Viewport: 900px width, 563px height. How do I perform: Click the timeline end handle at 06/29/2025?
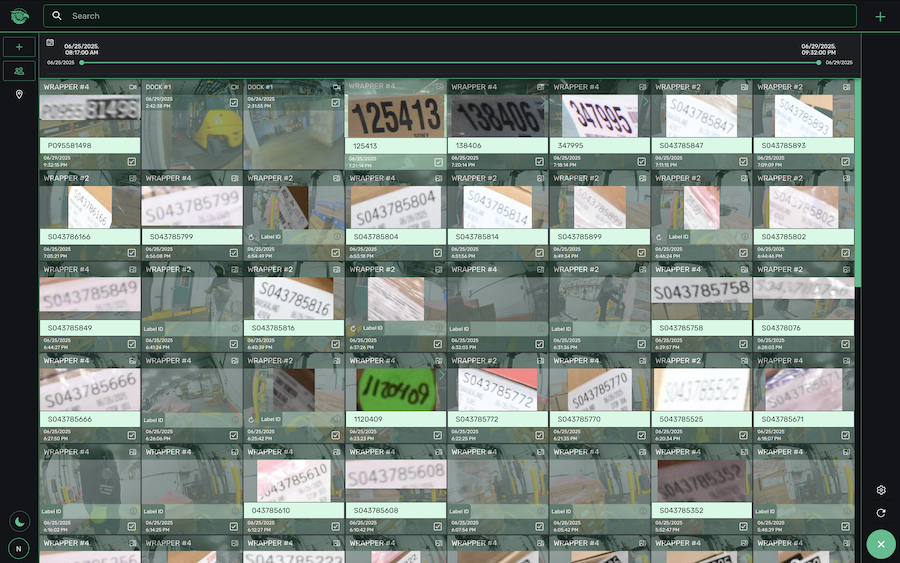(818, 63)
